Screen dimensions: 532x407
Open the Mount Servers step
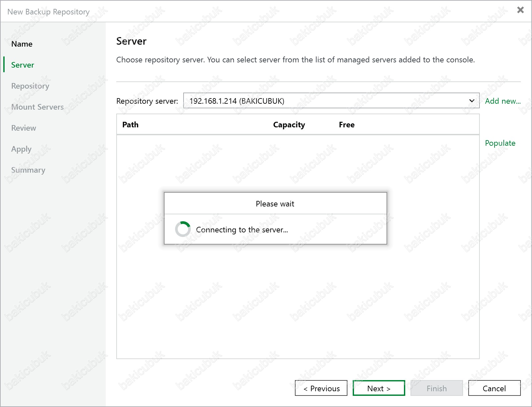37,107
